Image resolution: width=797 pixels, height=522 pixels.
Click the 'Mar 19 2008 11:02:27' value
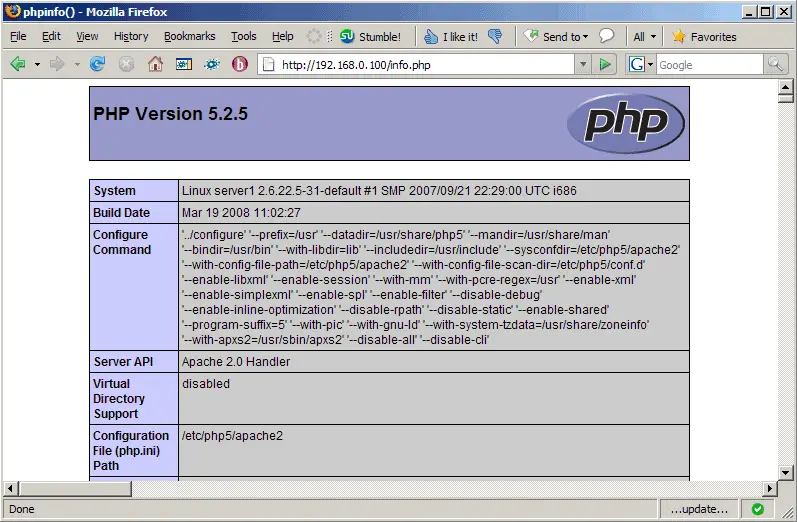(x=241, y=212)
